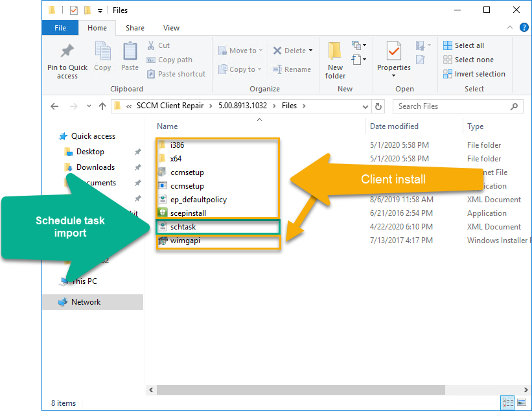The width and height of the screenshot is (532, 411).
Task: Expand Delete options arrow
Action: click(310, 51)
